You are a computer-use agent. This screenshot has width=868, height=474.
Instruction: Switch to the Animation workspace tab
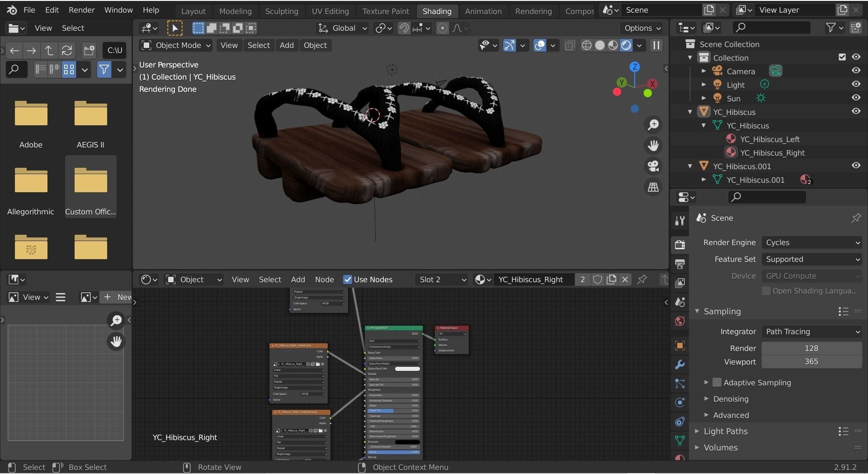click(483, 11)
